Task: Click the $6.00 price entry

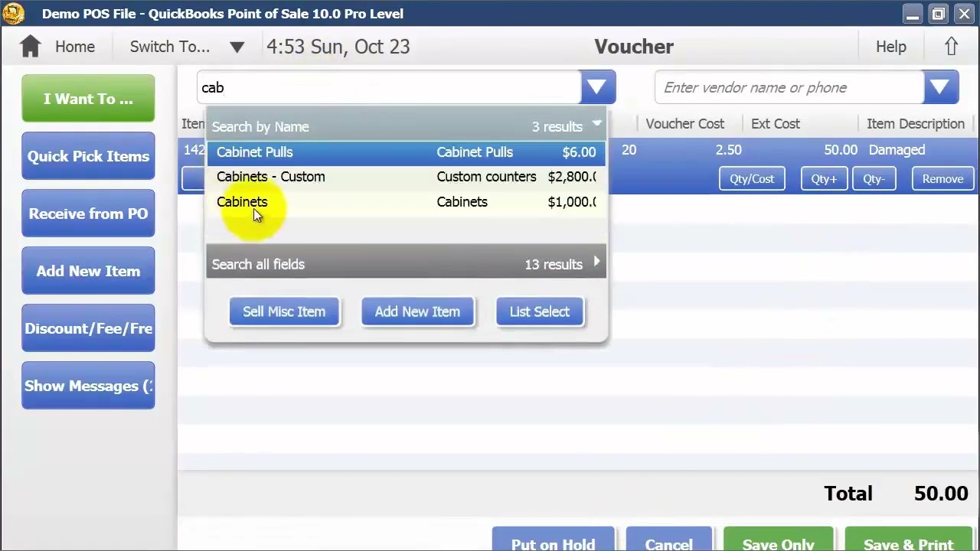Action: click(579, 152)
